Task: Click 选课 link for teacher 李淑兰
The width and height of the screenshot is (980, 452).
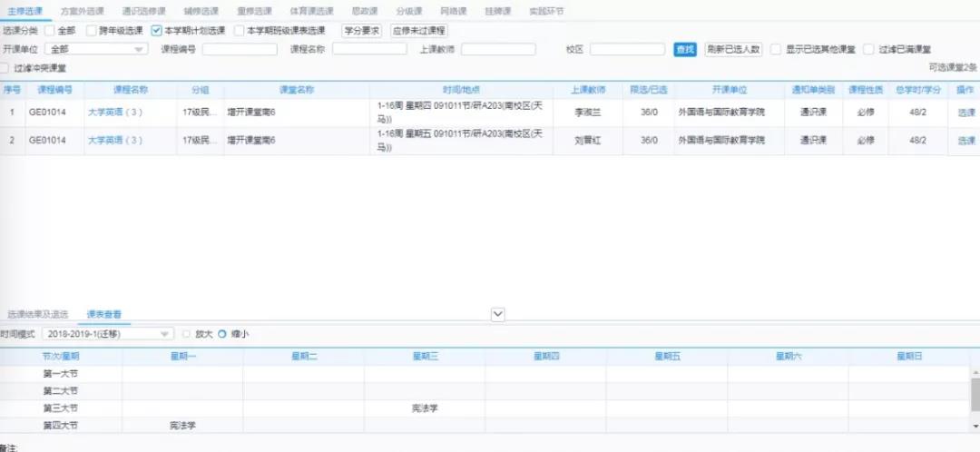Action: 965,113
